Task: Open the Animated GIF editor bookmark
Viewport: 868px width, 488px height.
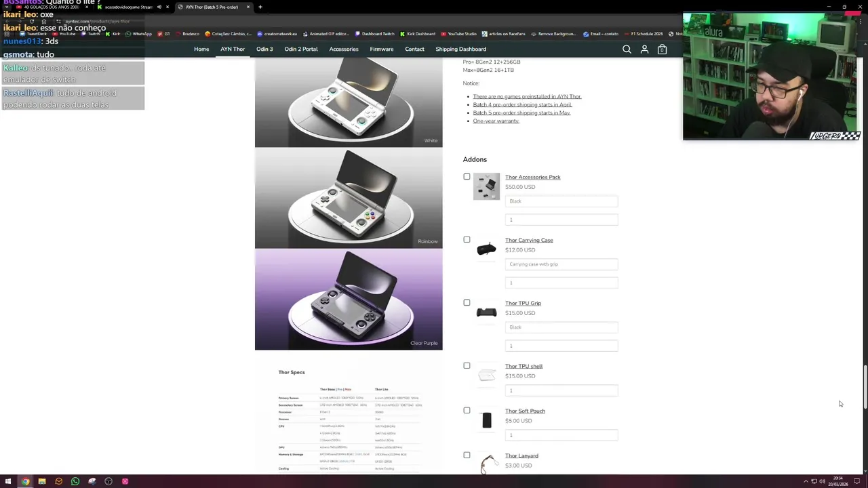Action: [x=325, y=34]
